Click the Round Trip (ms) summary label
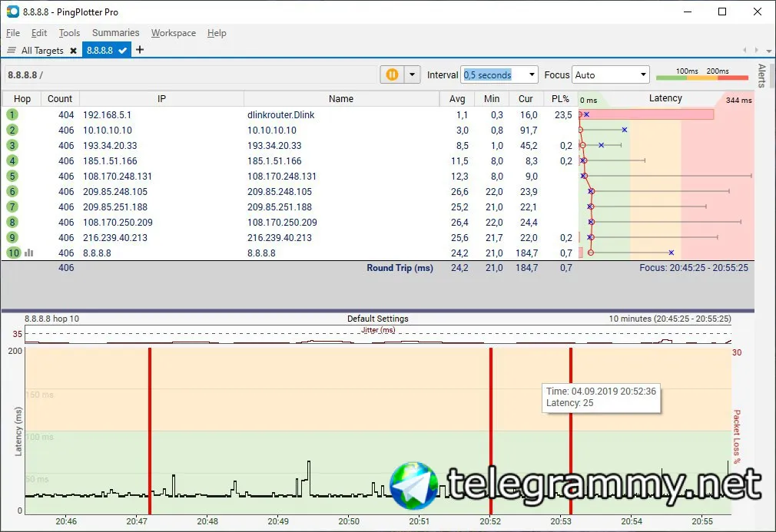The height and width of the screenshot is (532, 776). [400, 267]
